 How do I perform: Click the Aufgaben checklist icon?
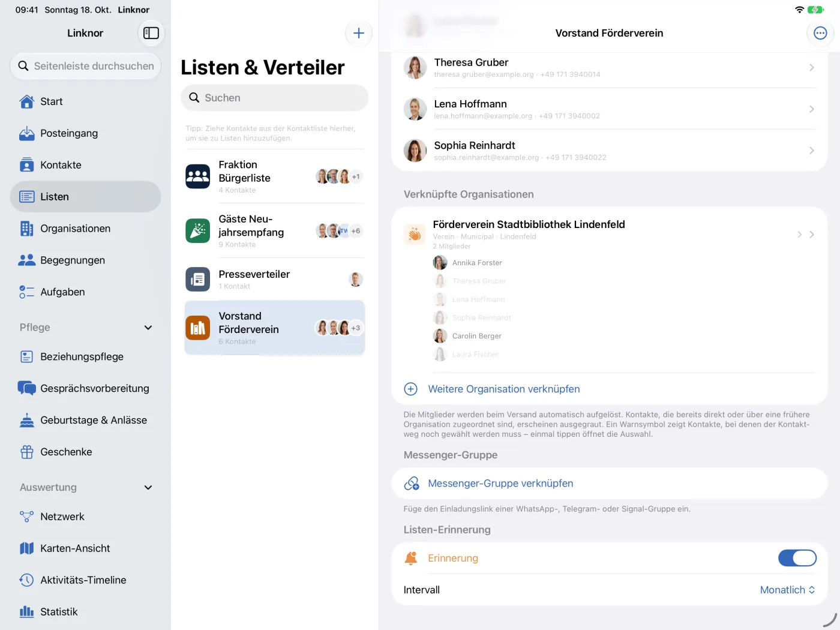tap(27, 292)
